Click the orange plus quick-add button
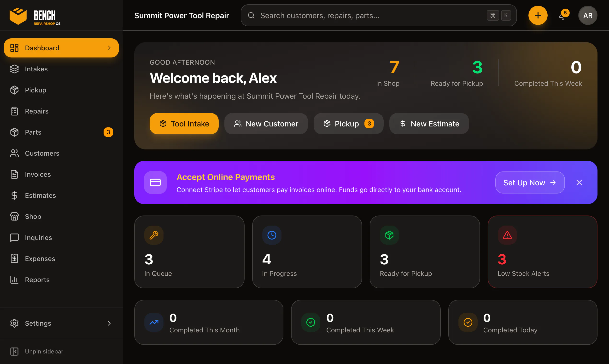Image resolution: width=609 pixels, height=364 pixels. pyautogui.click(x=538, y=15)
